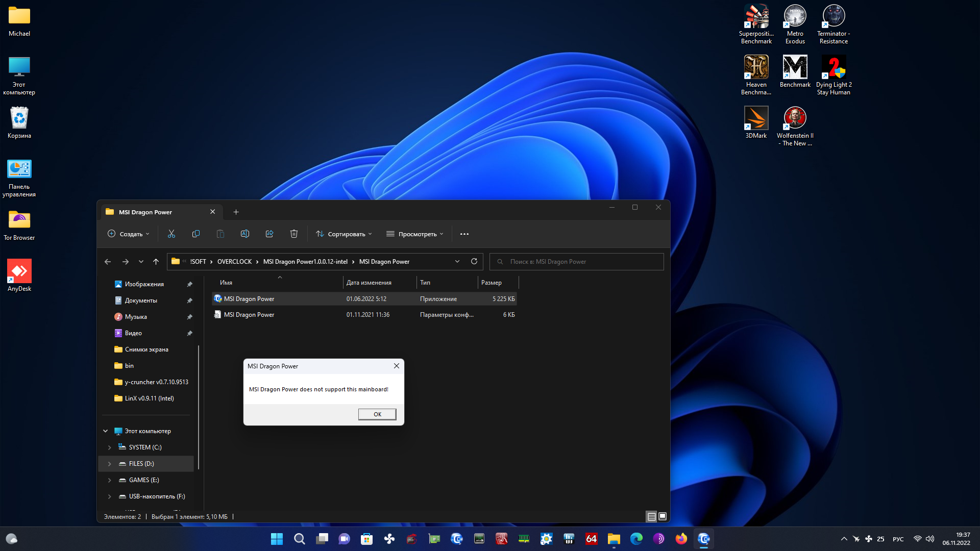This screenshot has height=551, width=980.
Task: Click OVERCLOCK in the breadcrumb path
Action: (234, 261)
